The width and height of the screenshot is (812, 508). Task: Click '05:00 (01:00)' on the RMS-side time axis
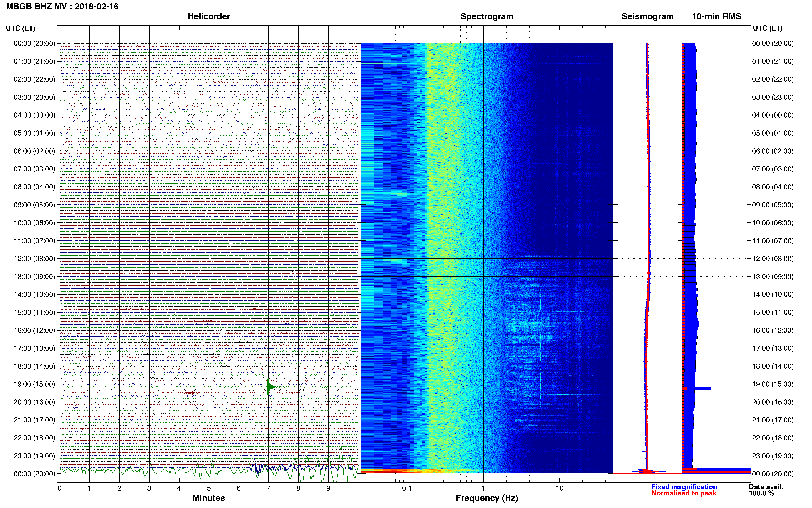click(x=773, y=133)
